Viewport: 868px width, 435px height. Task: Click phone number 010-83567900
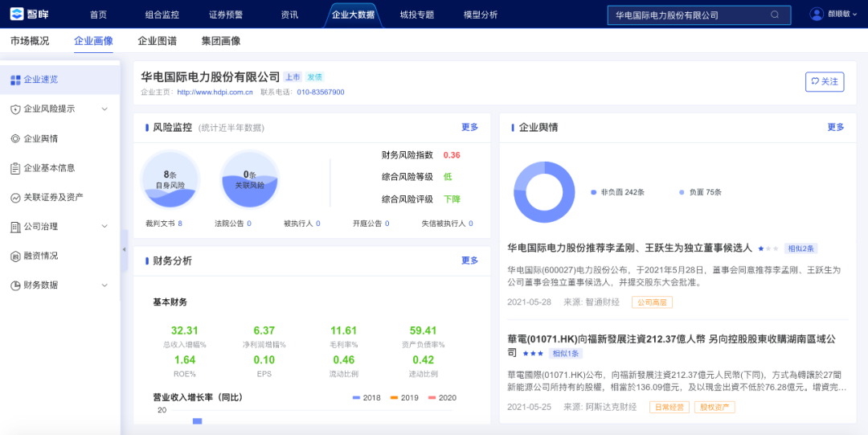(321, 92)
